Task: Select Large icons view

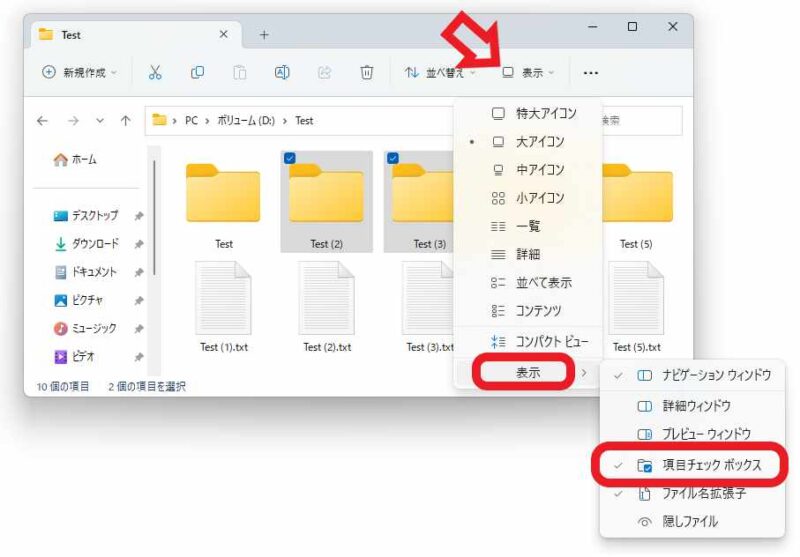Action: [529, 141]
